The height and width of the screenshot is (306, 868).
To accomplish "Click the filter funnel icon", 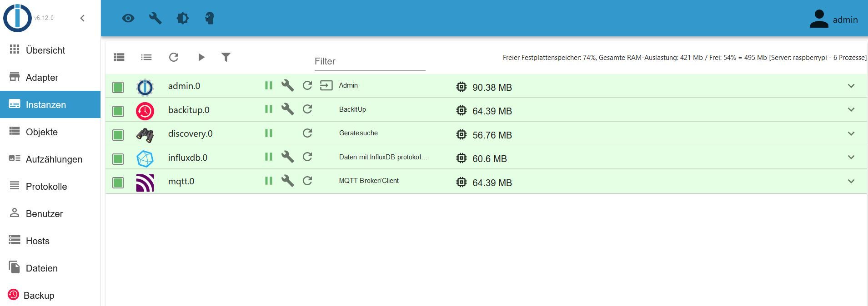I will [x=226, y=57].
